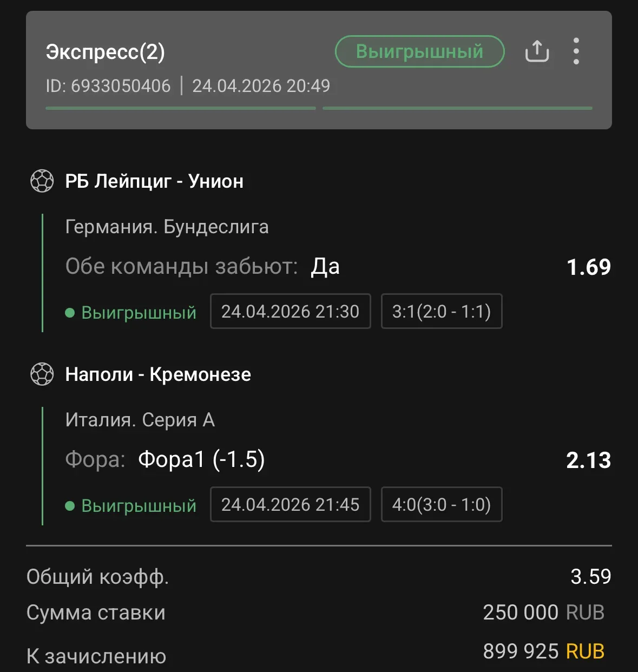Image resolution: width=638 pixels, height=672 pixels.
Task: Tap the 24.04.2026 21:30 match time box
Action: [x=290, y=311]
